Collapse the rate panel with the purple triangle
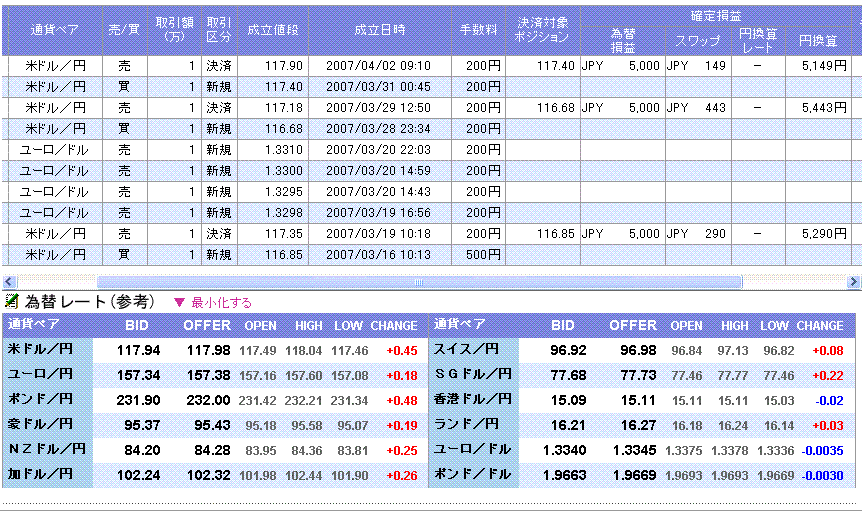 [x=180, y=302]
